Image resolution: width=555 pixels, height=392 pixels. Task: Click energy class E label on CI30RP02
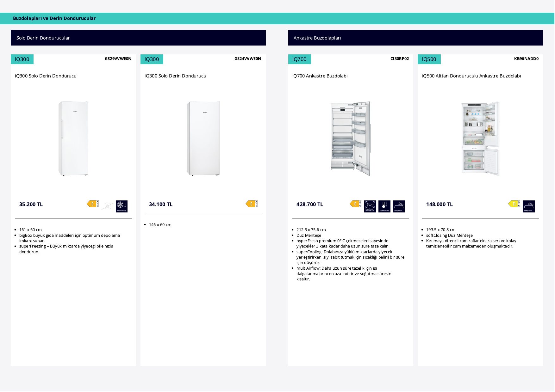[355, 204]
